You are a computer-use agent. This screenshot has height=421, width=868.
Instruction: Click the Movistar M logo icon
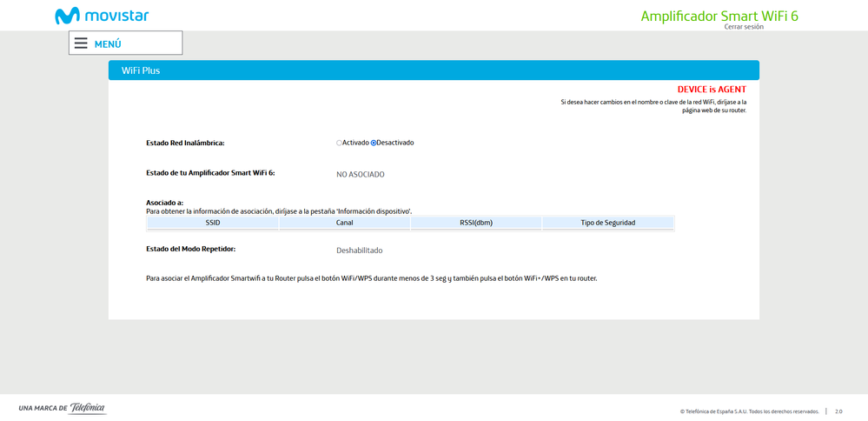point(67,16)
